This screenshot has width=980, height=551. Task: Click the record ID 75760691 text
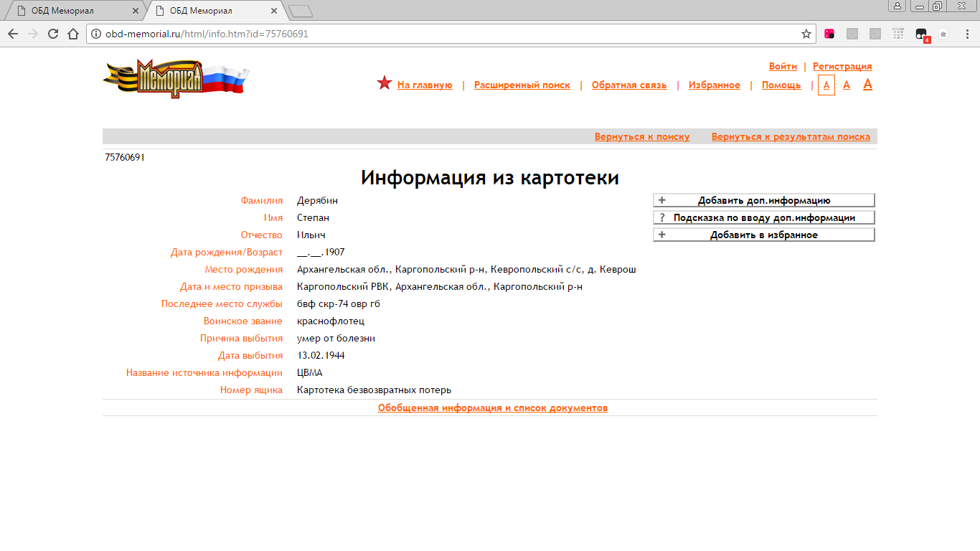click(x=125, y=157)
